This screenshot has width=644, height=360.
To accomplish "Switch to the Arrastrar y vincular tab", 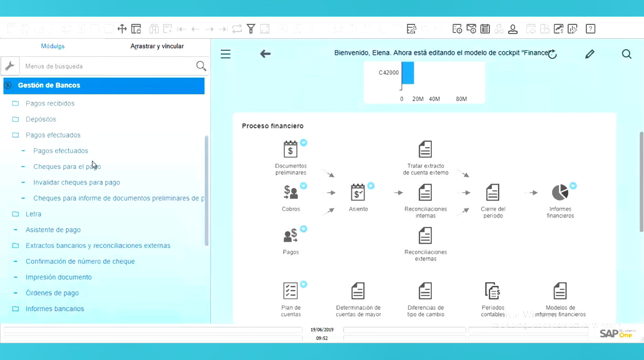I will click(x=157, y=46).
